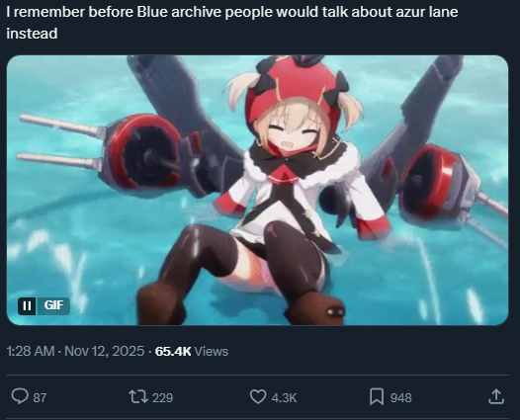The height and width of the screenshot is (420, 520).
Task: Click the GIF label badge
Action: [53, 305]
